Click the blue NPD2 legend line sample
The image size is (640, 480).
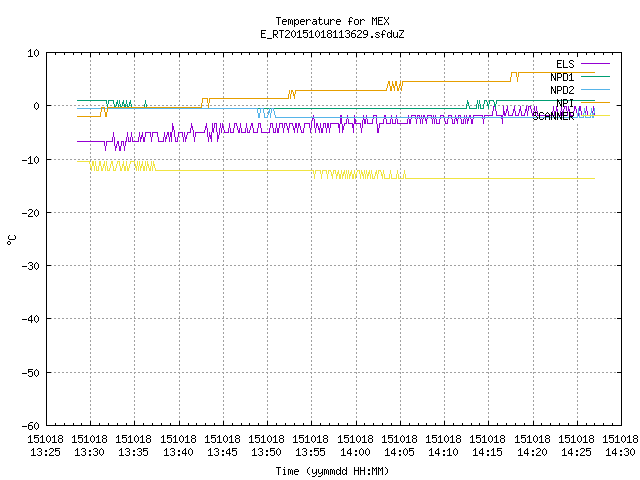(595, 89)
